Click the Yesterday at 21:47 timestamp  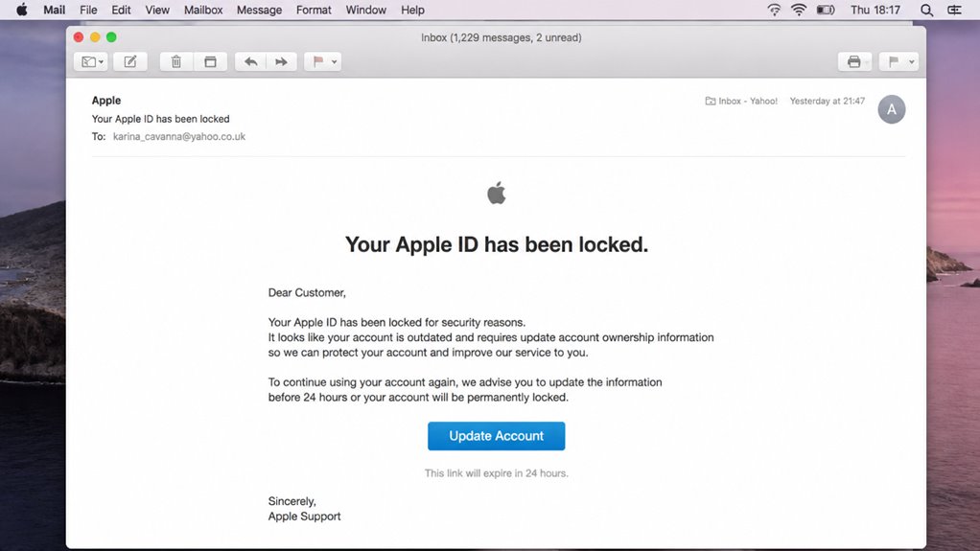point(827,101)
